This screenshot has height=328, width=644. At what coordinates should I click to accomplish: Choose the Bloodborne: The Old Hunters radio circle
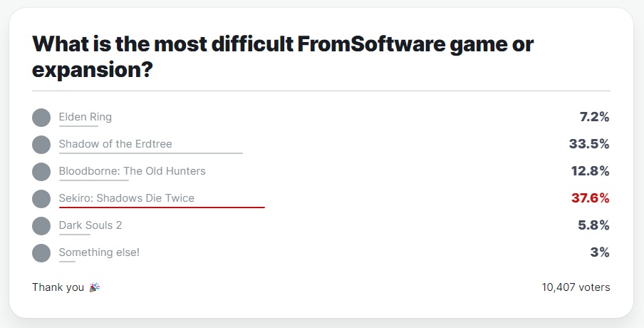(x=41, y=172)
